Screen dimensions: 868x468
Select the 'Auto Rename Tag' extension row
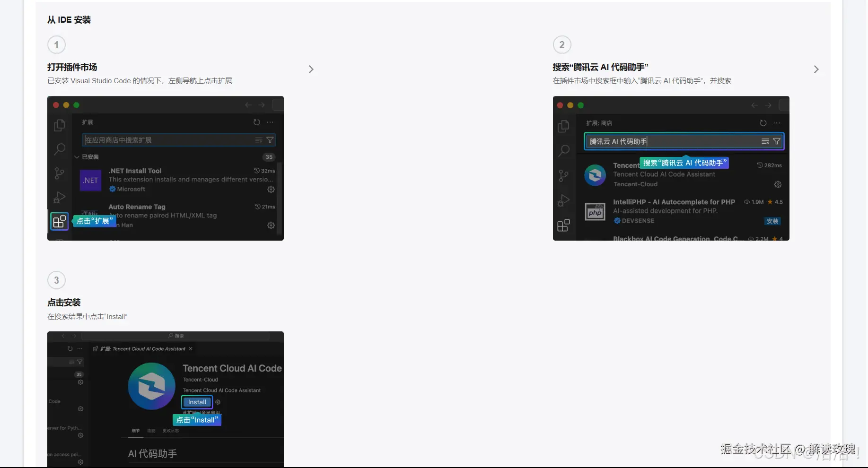click(176, 216)
